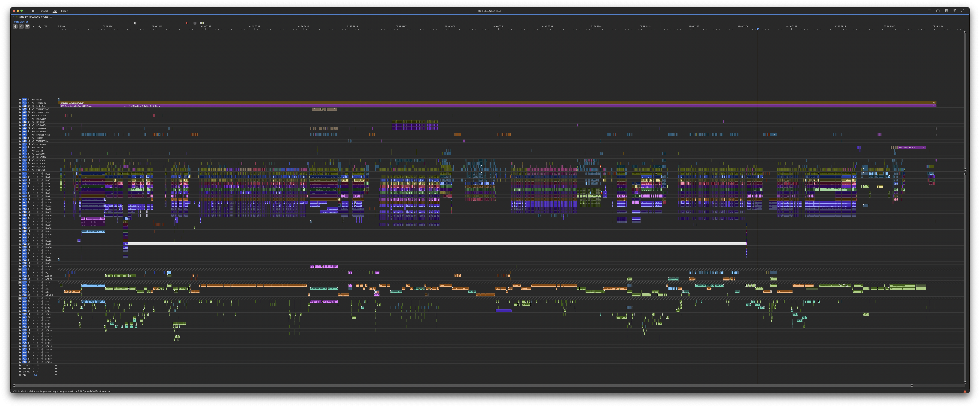This screenshot has height=407, width=980.
Task: Switch to the Export tab
Action: tap(65, 11)
